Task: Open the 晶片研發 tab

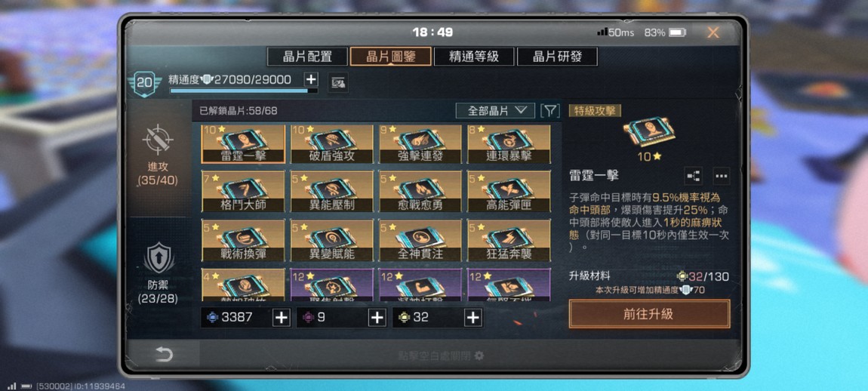Action: 558,57
